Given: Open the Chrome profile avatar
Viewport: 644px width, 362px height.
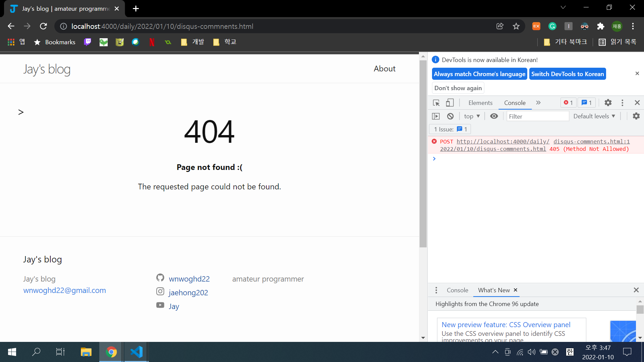Looking at the screenshot, I should coord(617,26).
